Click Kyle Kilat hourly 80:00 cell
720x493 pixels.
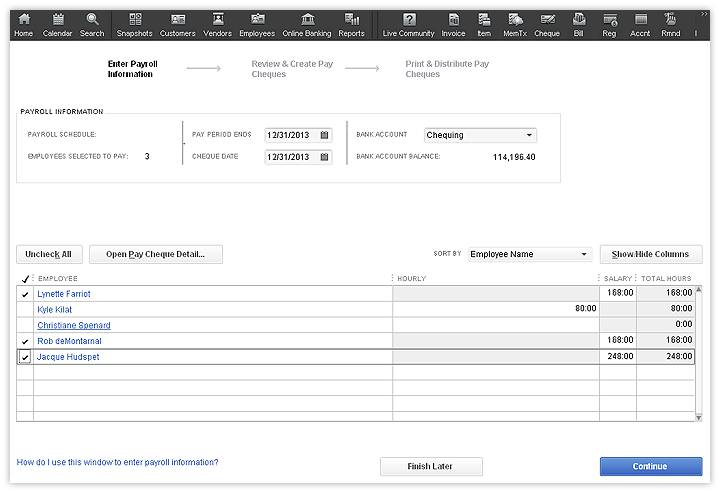coord(496,309)
